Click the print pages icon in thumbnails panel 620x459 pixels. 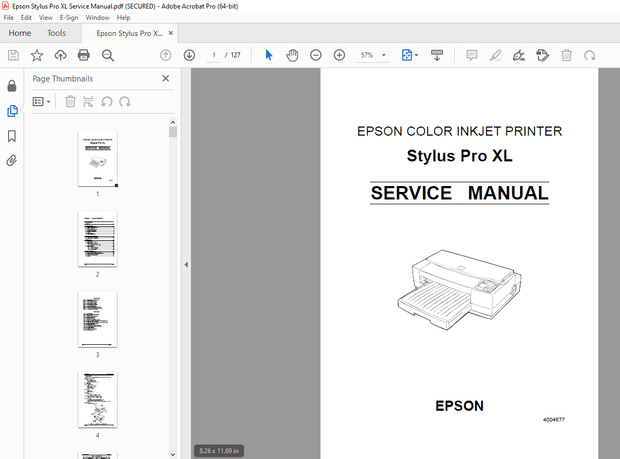[x=88, y=102]
